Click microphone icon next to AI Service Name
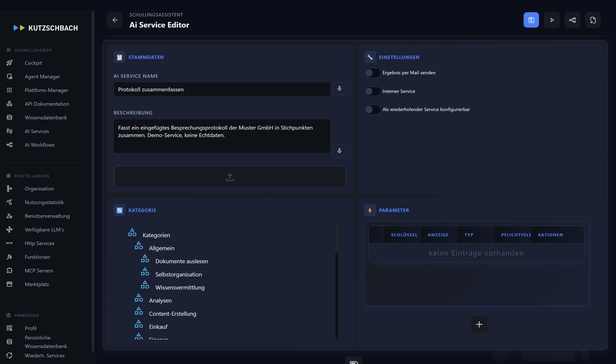Screen dimensions: 616x364 coord(339,88)
